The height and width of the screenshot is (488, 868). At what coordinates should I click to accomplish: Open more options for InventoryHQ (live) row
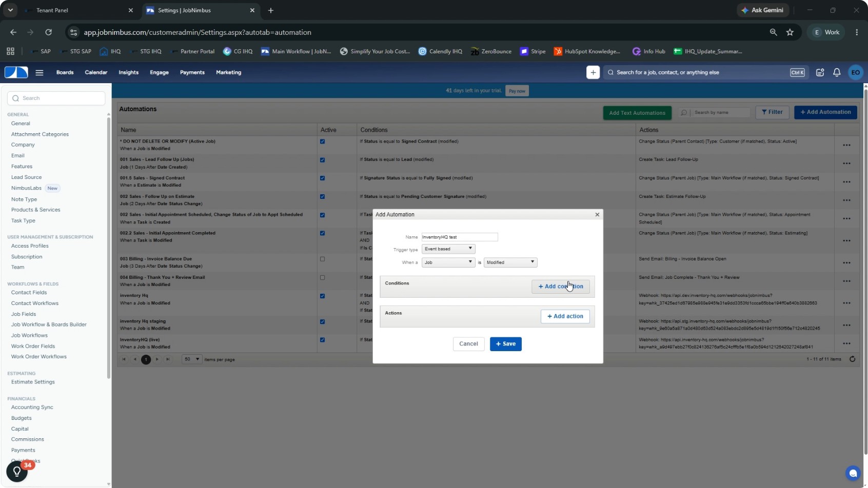point(846,343)
